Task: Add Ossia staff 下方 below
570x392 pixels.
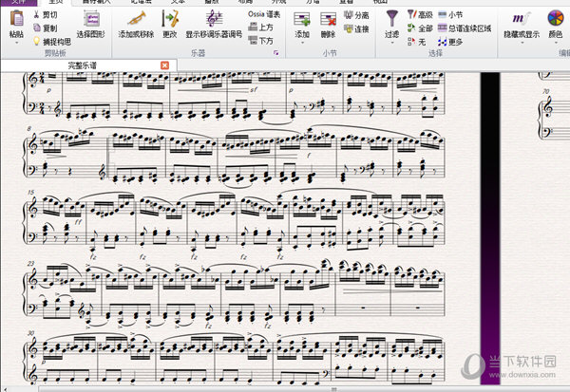Action: pyautogui.click(x=260, y=40)
